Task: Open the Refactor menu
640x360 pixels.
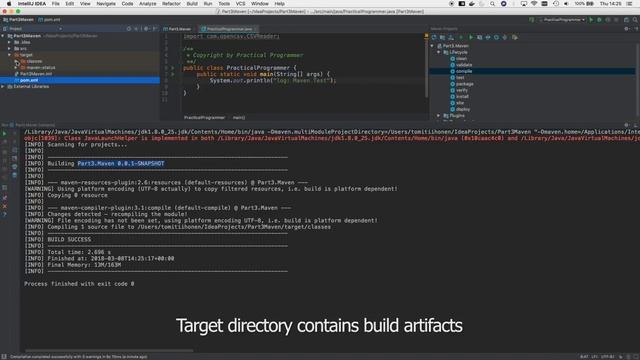Action: coord(171,4)
